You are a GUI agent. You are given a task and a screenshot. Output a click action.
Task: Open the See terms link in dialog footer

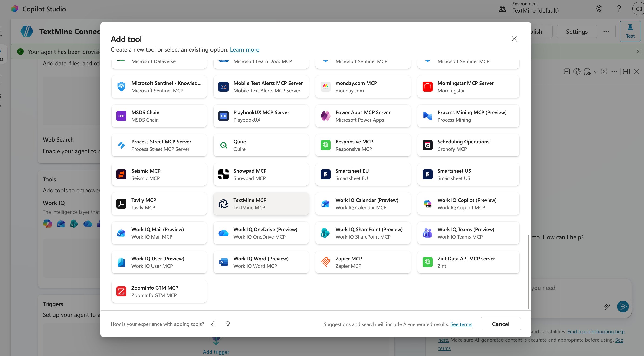(x=461, y=324)
